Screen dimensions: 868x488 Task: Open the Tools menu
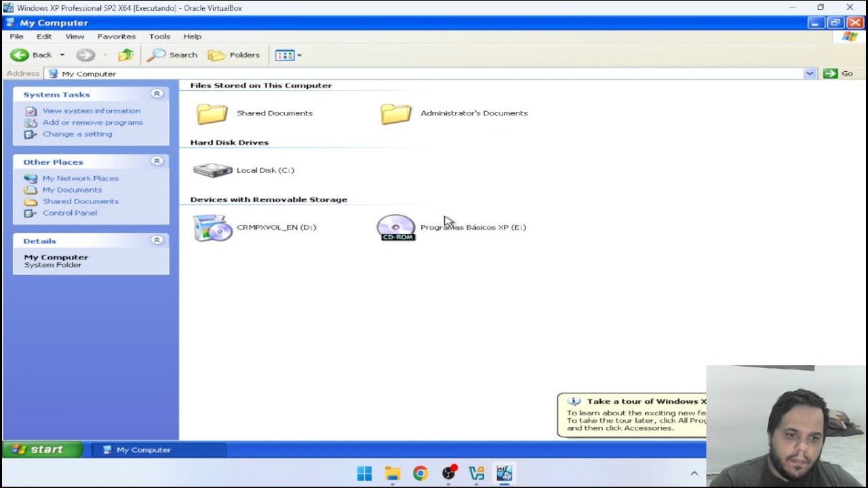(x=159, y=36)
